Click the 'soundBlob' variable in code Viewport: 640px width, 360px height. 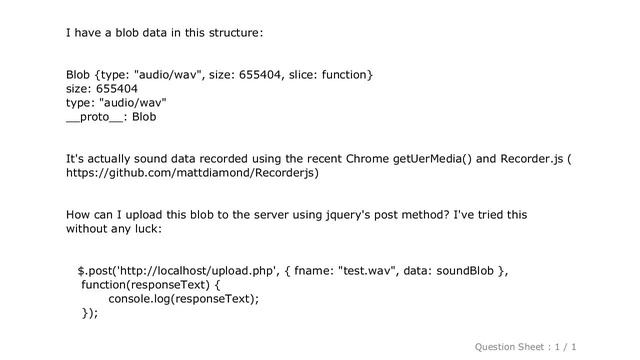(x=465, y=271)
